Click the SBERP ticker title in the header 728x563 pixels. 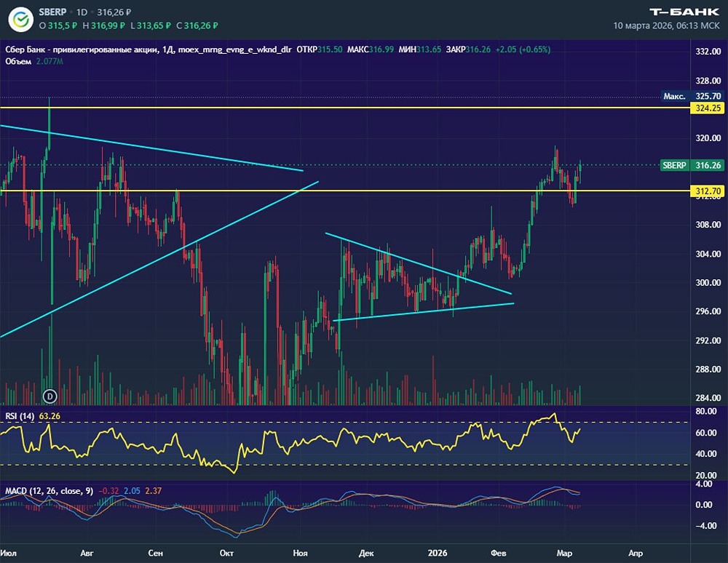pyautogui.click(x=52, y=12)
